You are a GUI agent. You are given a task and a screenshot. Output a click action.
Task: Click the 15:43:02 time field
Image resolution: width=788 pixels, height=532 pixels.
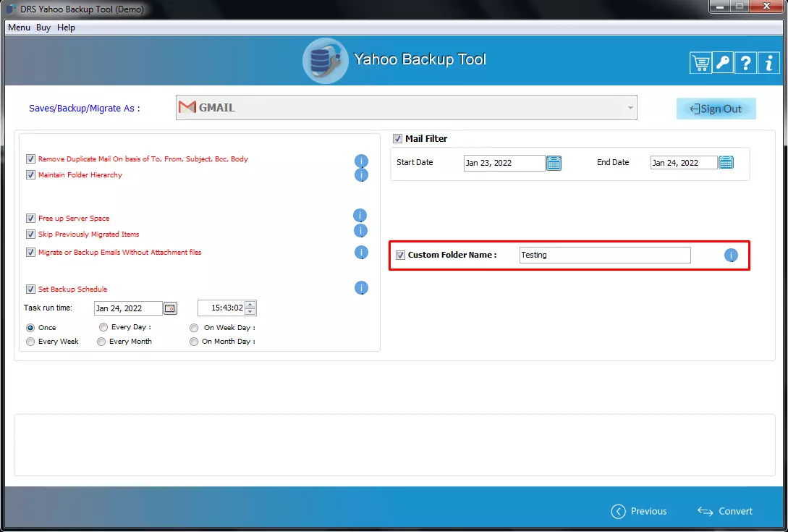[x=221, y=308]
